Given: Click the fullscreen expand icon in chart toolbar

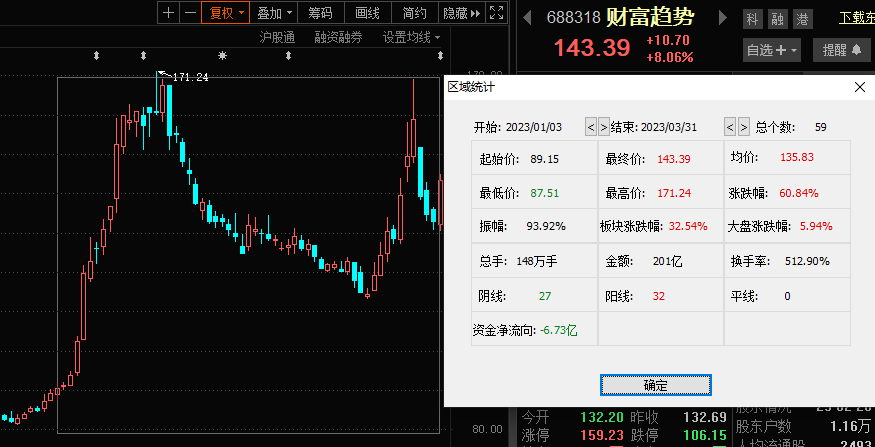Looking at the screenshot, I should click(496, 13).
